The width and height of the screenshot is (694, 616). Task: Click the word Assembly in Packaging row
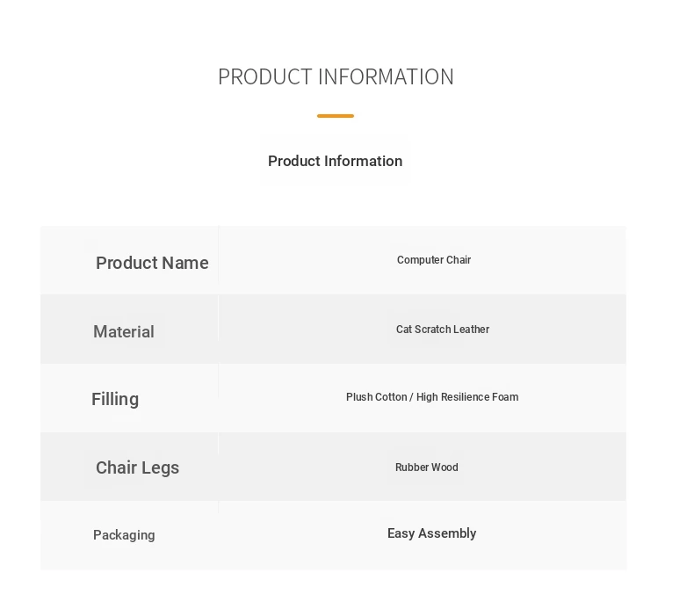click(x=448, y=533)
